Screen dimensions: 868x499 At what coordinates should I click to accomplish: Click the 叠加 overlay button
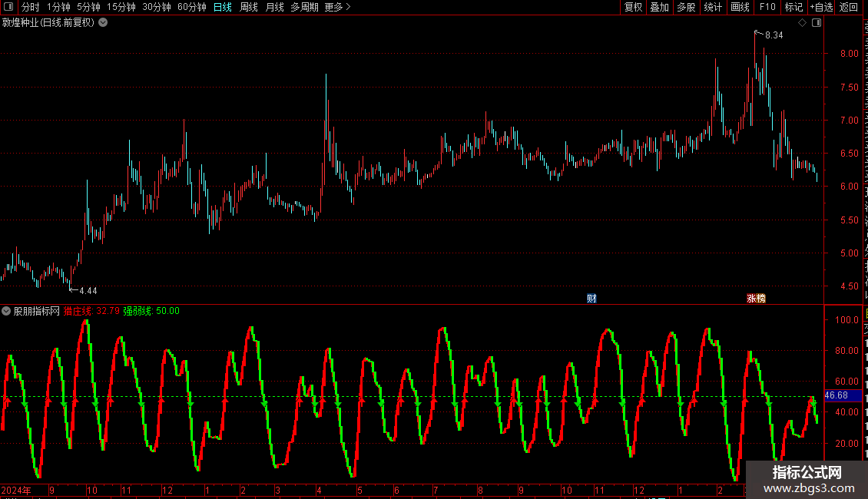click(x=659, y=7)
